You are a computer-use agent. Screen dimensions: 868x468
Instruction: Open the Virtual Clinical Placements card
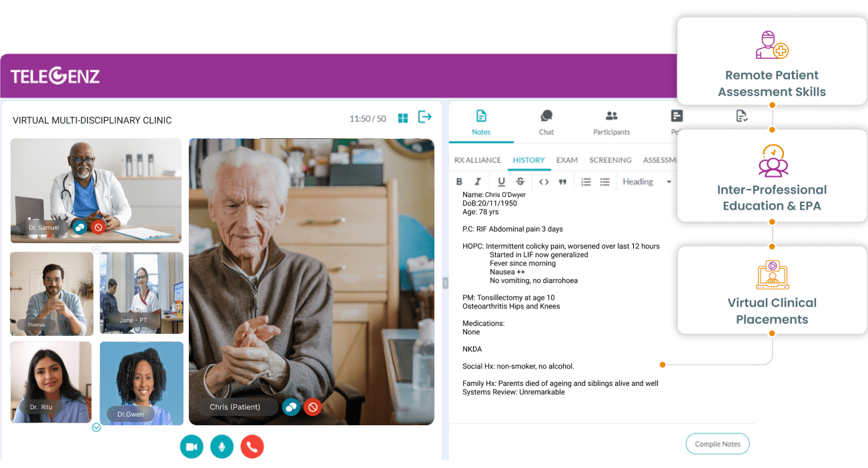[771, 290]
